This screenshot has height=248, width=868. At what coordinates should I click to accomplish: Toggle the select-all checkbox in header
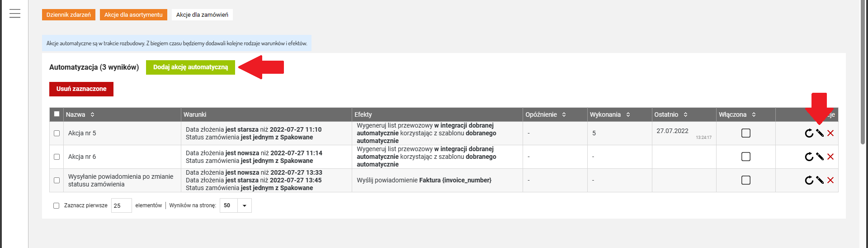click(x=57, y=114)
